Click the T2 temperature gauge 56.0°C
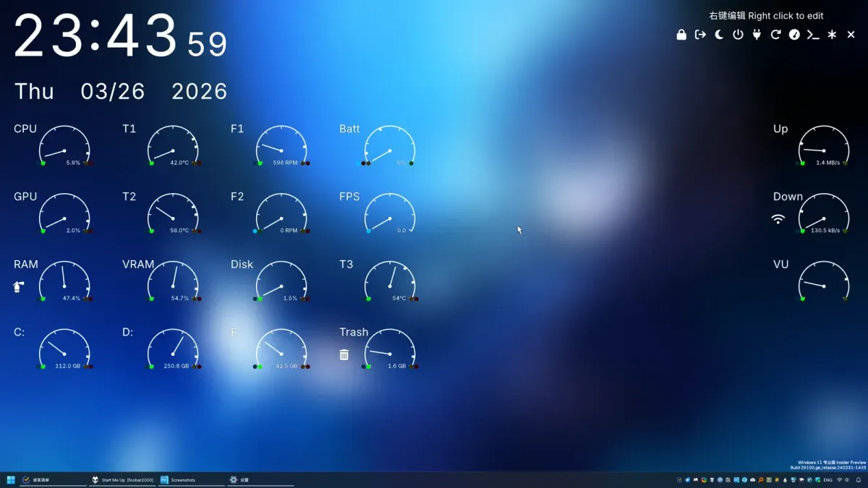The image size is (868, 488). (x=173, y=215)
